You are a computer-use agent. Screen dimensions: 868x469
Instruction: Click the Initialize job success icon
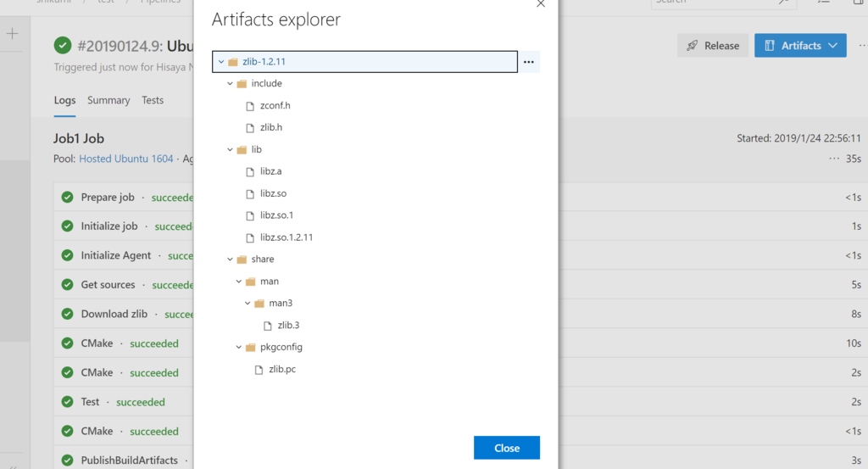click(x=68, y=226)
